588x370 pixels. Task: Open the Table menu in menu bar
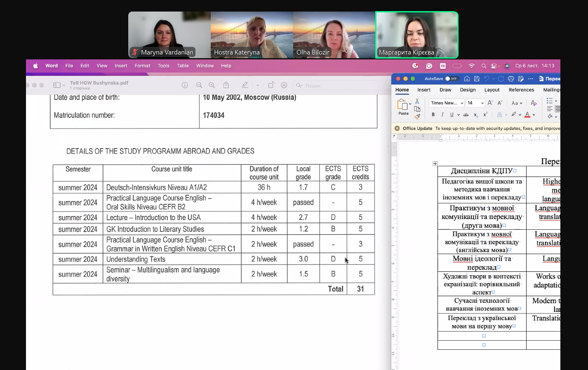183,66
